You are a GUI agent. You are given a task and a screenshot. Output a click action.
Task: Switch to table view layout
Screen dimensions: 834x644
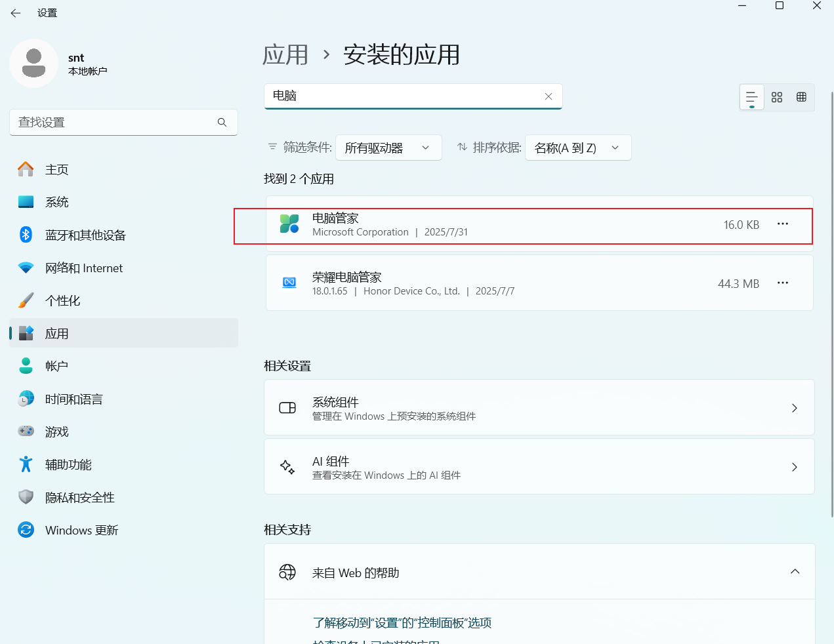coord(801,97)
